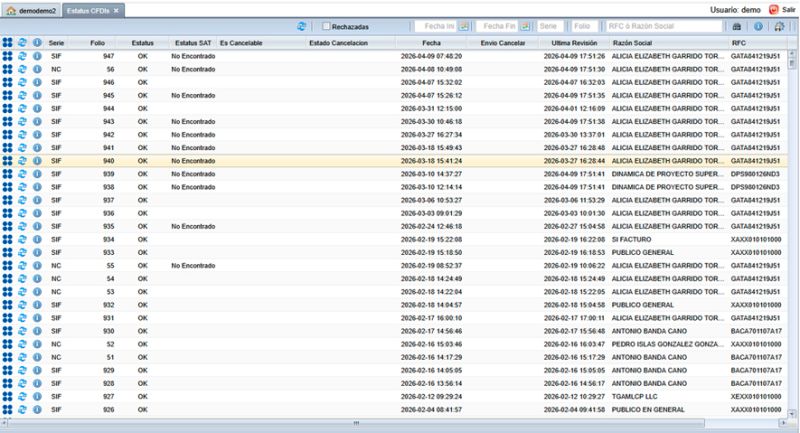
Task: Click the Fecha column header
Action: 431,44
